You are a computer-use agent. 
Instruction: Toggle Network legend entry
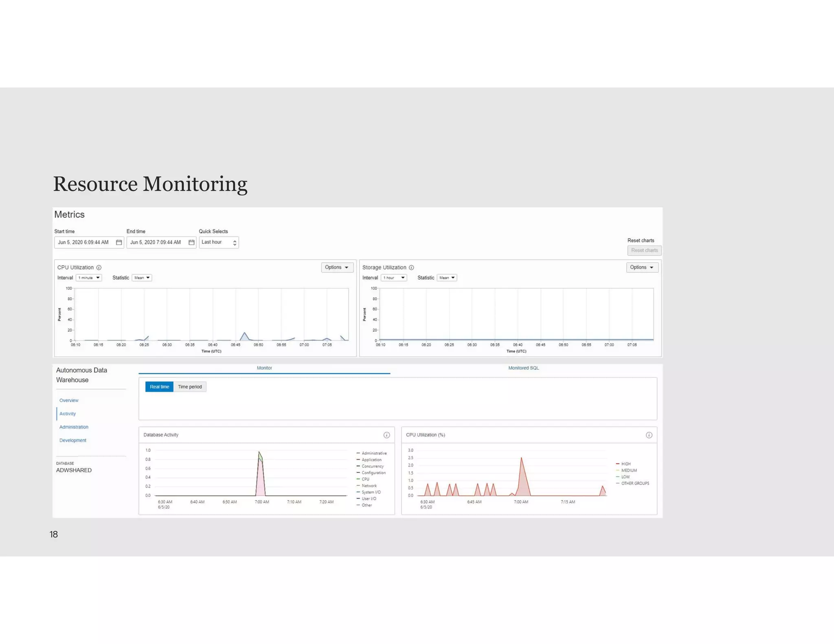(x=367, y=486)
